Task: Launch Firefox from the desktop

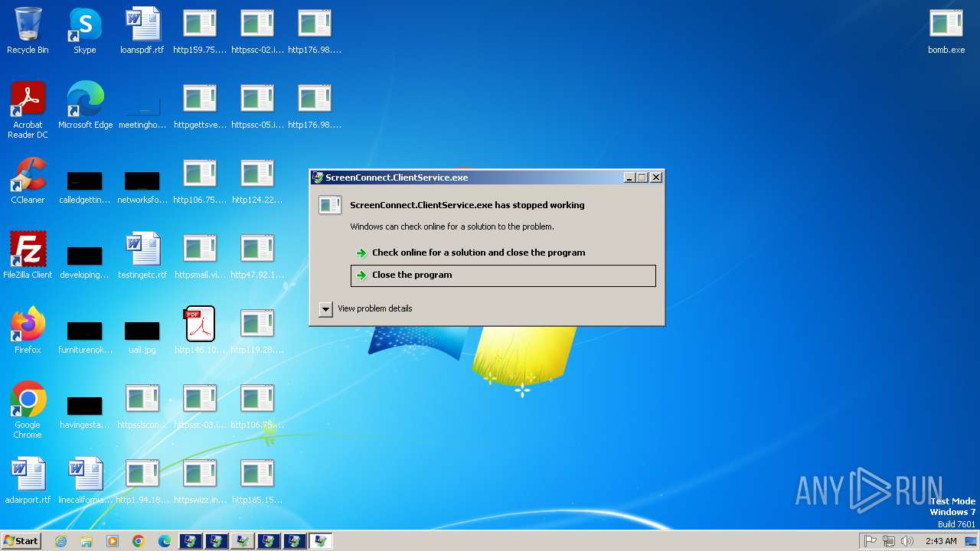Action: [28, 331]
